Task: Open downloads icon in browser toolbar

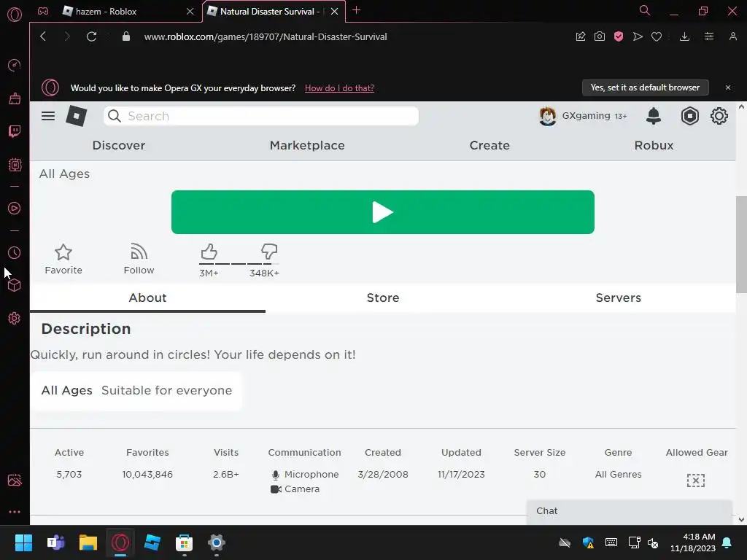Action: pos(684,36)
